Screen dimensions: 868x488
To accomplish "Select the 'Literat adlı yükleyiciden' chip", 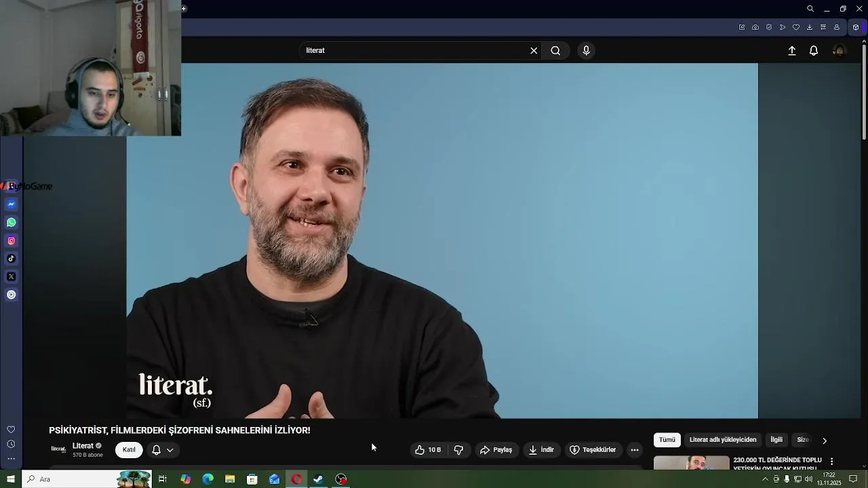I will [723, 440].
